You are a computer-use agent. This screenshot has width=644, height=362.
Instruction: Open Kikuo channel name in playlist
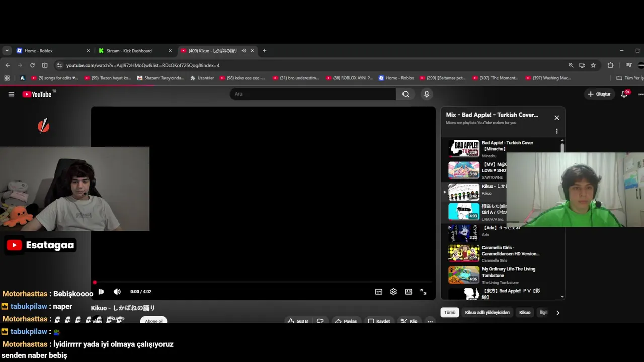coord(487,193)
